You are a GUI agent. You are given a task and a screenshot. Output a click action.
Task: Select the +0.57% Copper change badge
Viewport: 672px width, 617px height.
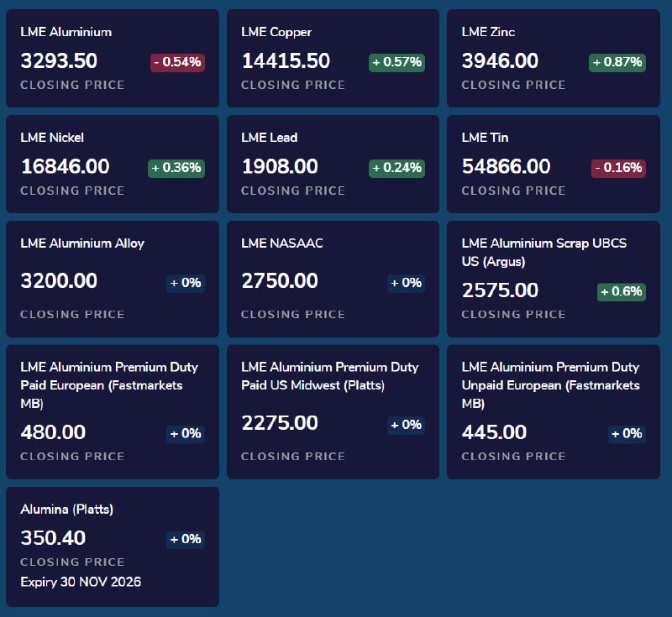coord(396,62)
